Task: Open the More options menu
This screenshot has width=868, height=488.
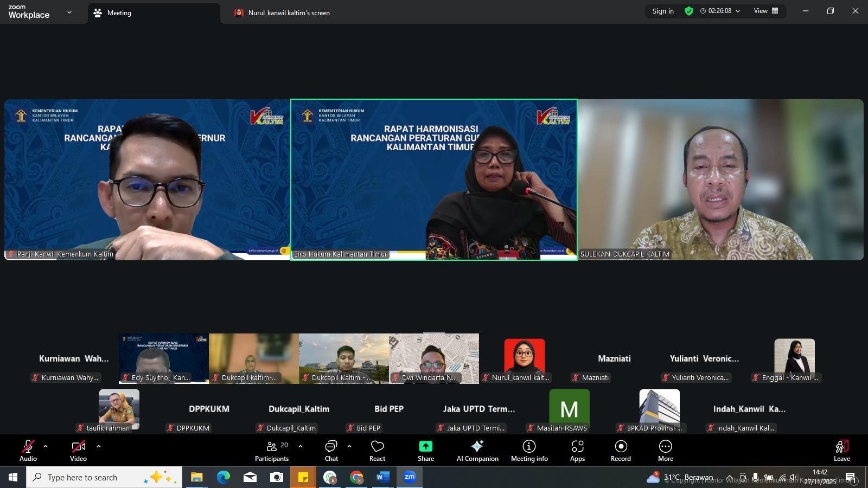Action: (x=665, y=451)
